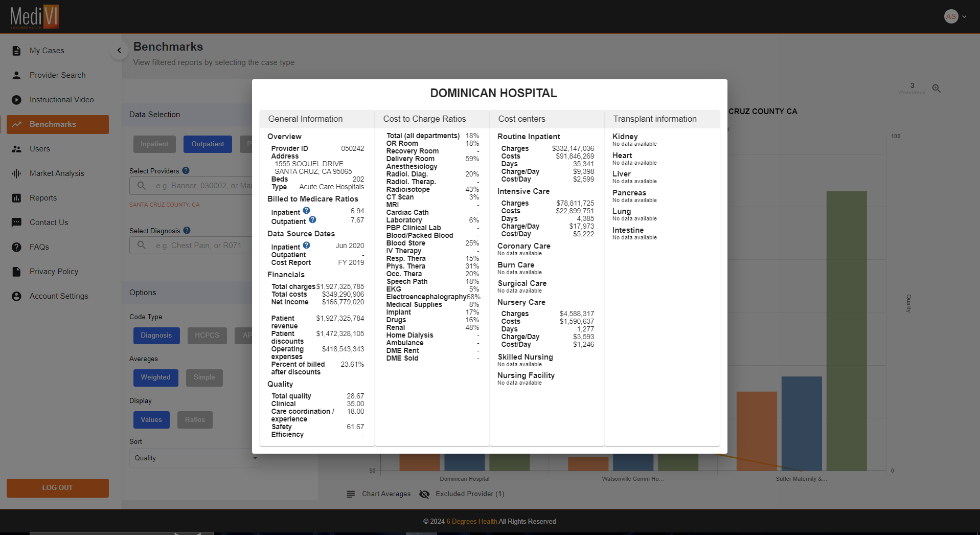This screenshot has height=535, width=980.
Task: Click Provider ID value 050242
Action: 353,149
